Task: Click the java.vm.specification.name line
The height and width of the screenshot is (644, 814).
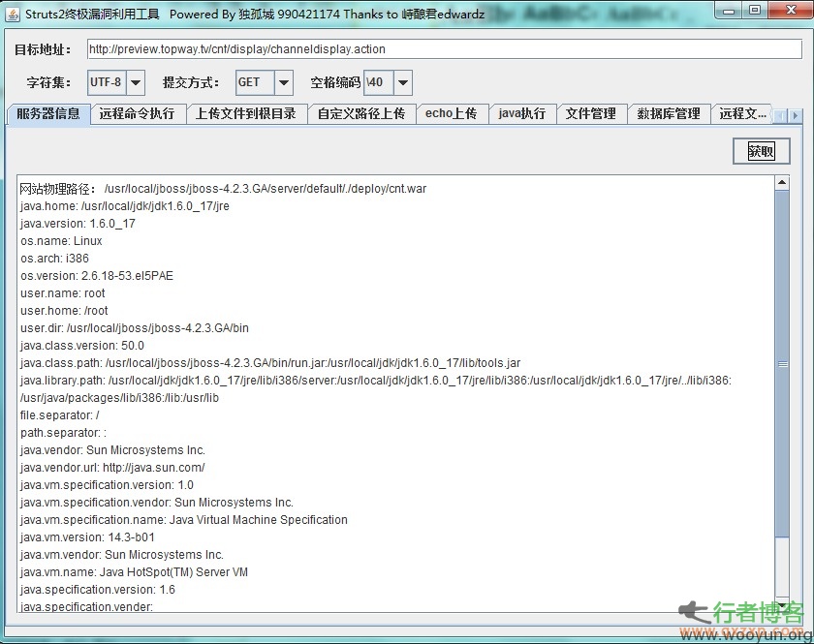Action: coord(184,520)
